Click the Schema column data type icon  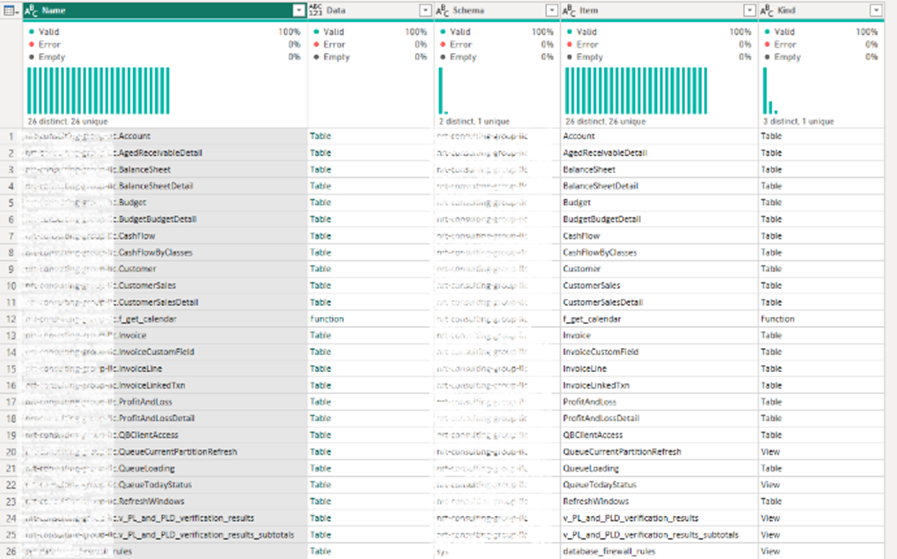click(x=442, y=10)
